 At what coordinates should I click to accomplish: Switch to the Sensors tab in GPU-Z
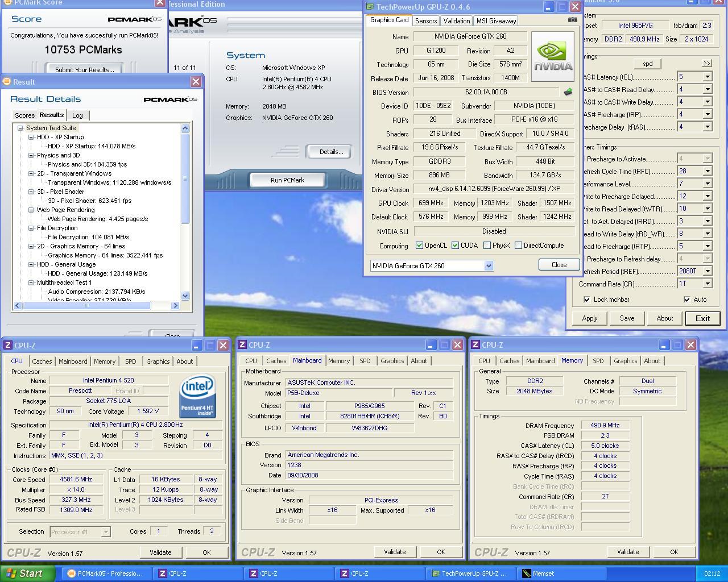point(426,21)
